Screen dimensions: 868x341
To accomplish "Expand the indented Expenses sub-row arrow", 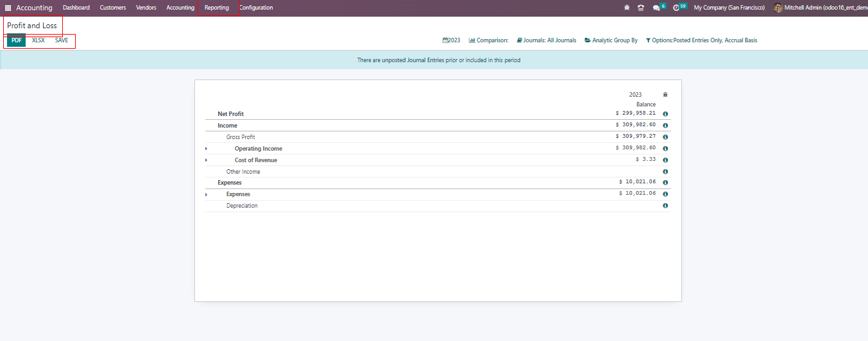I will pos(206,194).
